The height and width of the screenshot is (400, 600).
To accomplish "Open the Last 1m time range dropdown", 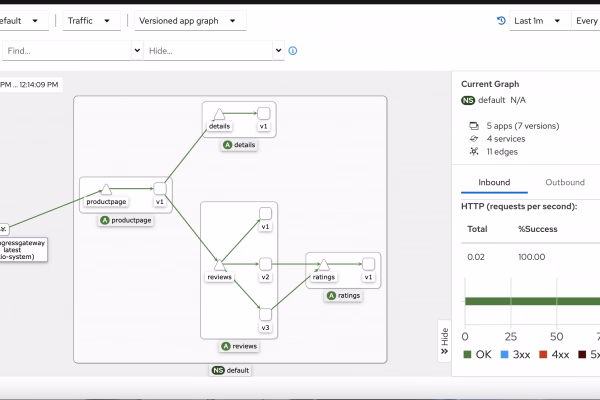I will point(540,21).
